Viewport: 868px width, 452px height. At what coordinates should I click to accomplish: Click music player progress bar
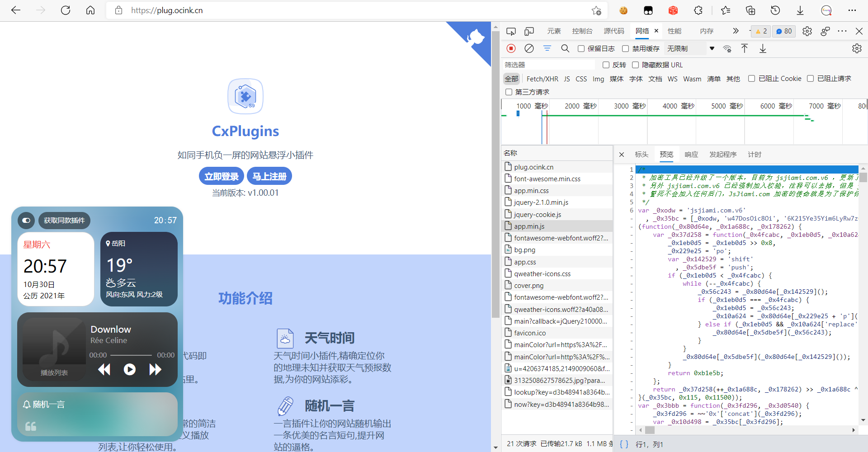[131, 355]
